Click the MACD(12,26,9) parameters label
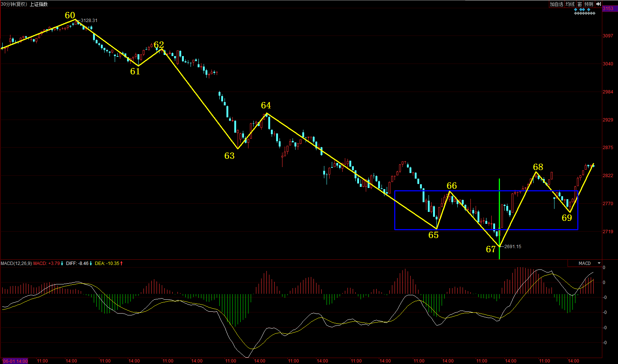Screen dimensions: 618x364 (16, 263)
